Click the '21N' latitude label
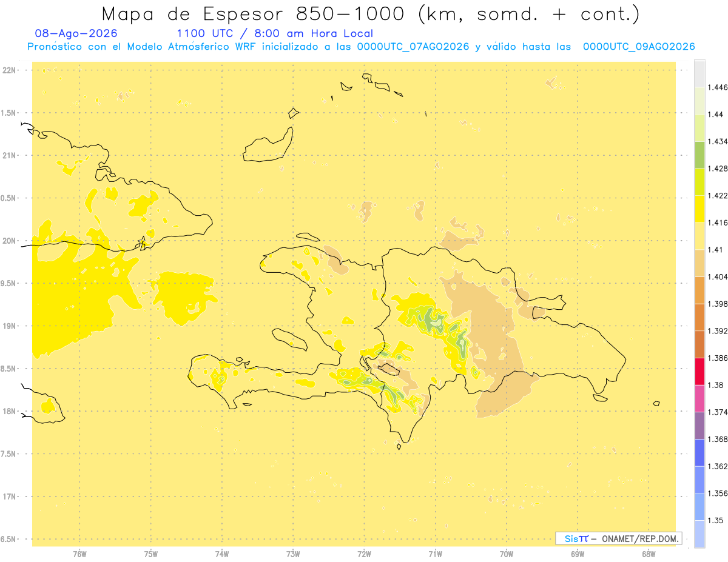 point(10,156)
